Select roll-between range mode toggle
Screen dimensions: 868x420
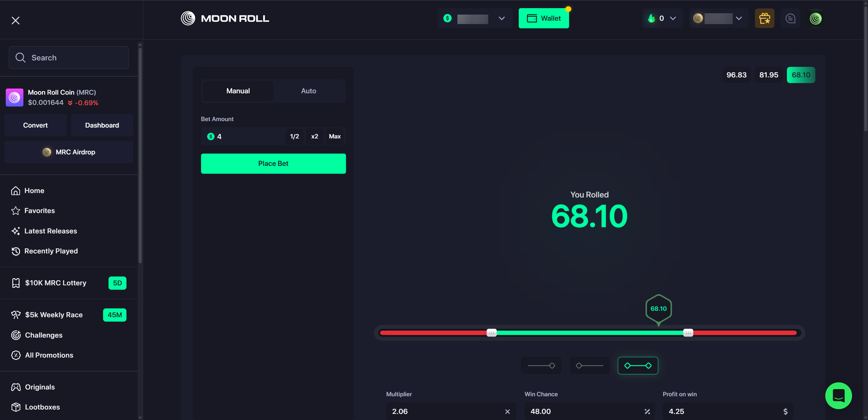tap(638, 365)
